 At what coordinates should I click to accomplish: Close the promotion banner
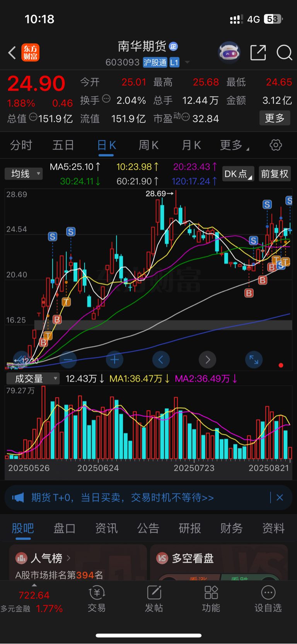(x=280, y=498)
